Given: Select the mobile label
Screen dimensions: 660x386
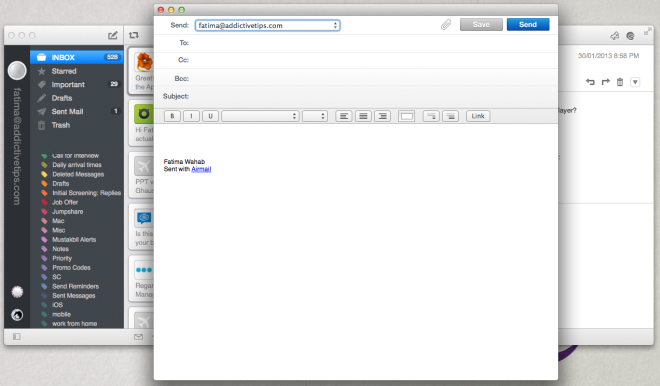Looking at the screenshot, I should coord(61,314).
